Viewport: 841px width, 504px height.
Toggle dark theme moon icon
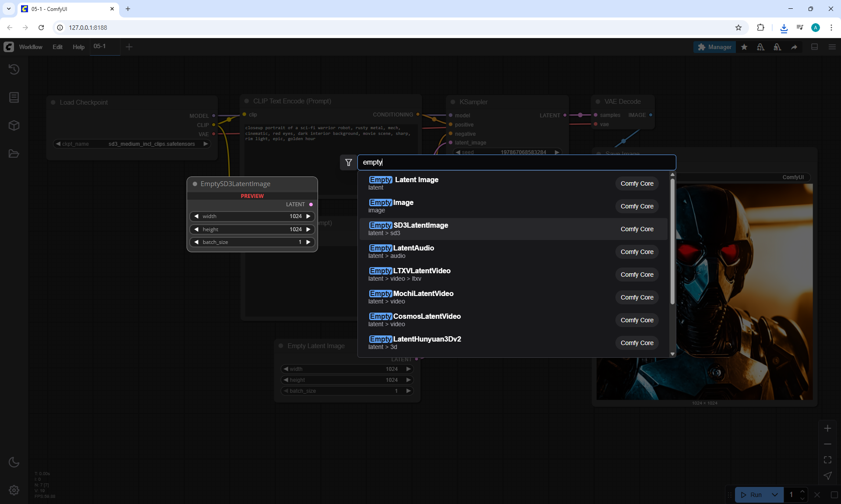14,462
